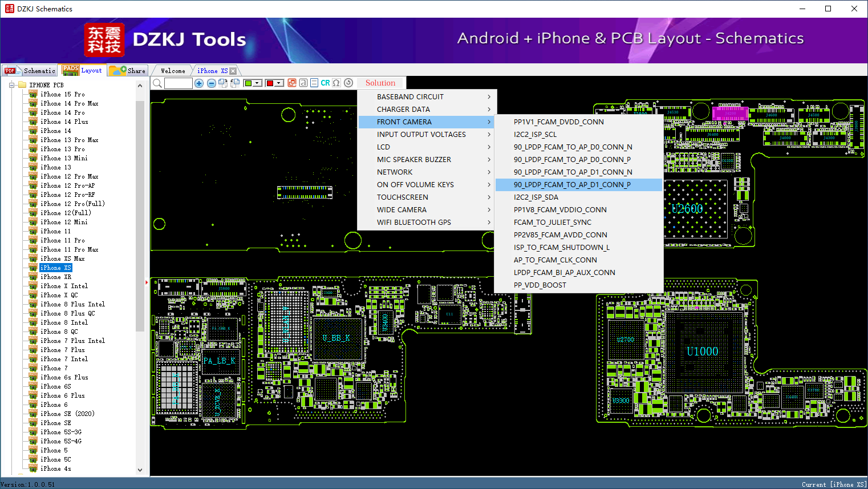Open the red color dropdown
868x489 pixels.
(279, 83)
